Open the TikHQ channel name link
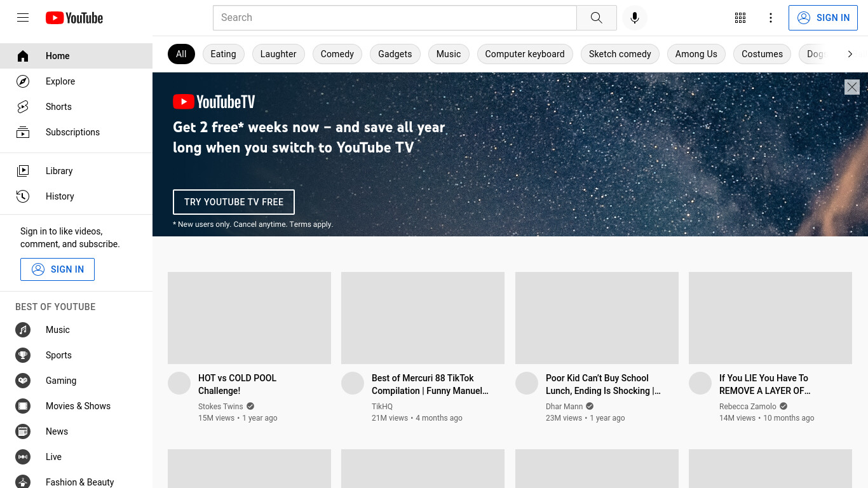This screenshot has height=488, width=868. pos(382,407)
